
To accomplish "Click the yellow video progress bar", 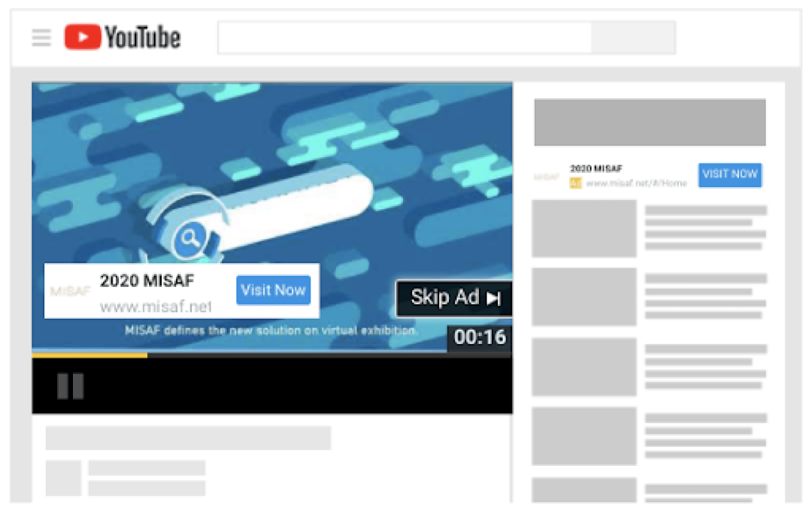I will (89, 355).
